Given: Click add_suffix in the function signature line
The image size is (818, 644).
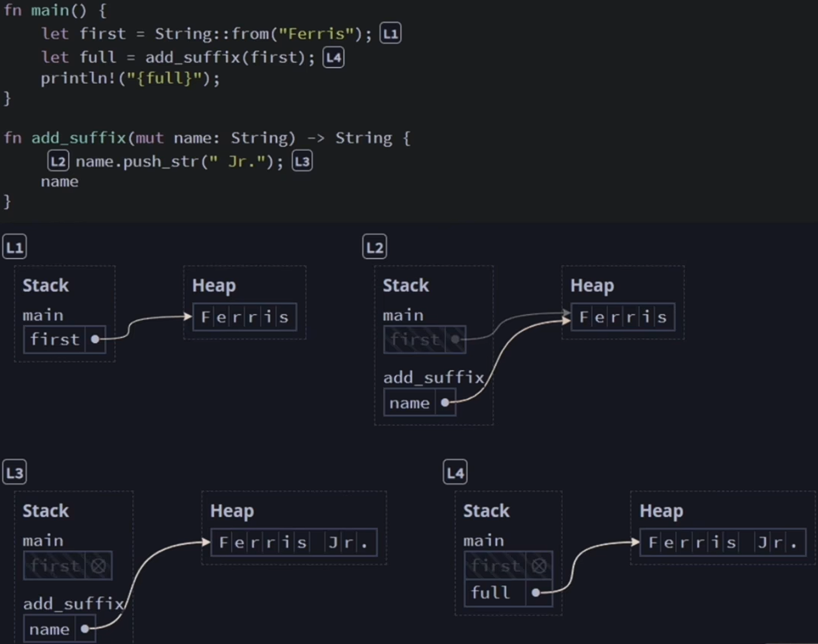Looking at the screenshot, I should pos(78,138).
